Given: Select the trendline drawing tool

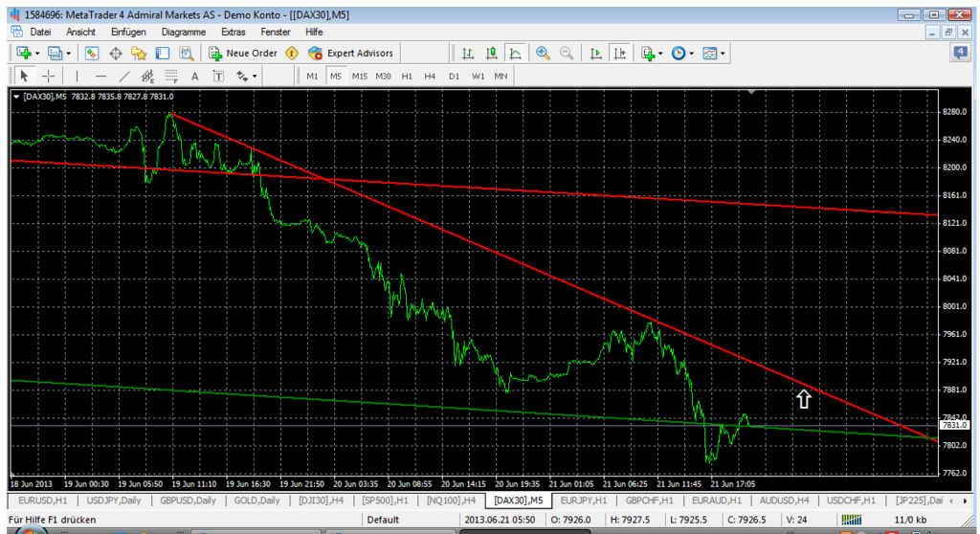Looking at the screenshot, I should pos(124,77).
